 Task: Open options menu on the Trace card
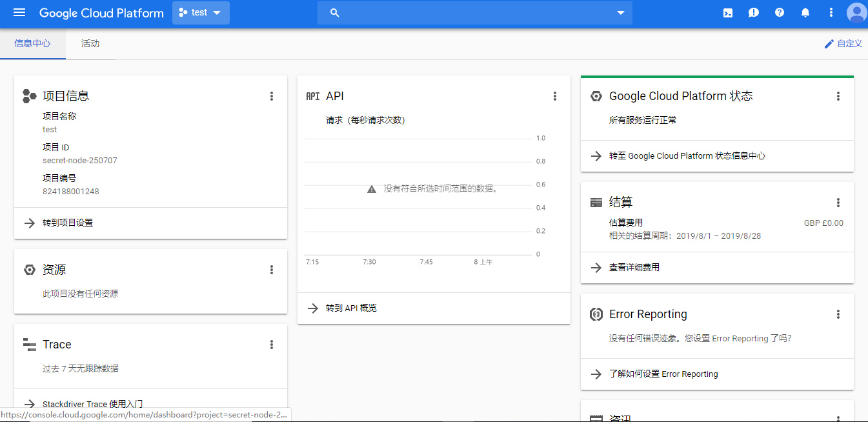tap(272, 344)
